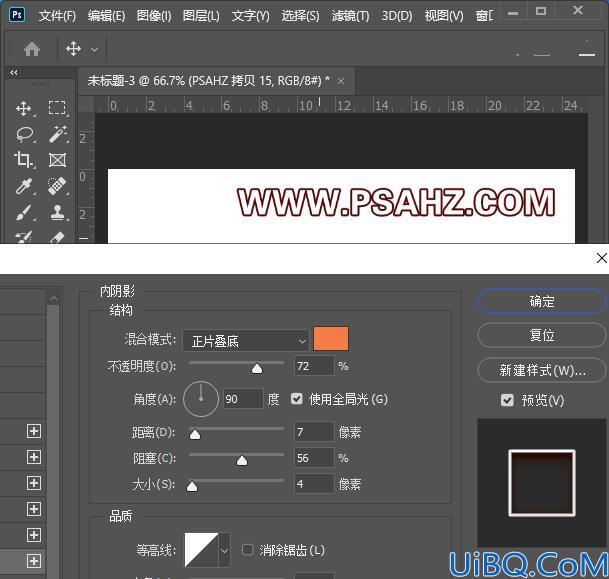The width and height of the screenshot is (609, 579).
Task: Open the 等高线 contour picker arrow
Action: pos(224,550)
